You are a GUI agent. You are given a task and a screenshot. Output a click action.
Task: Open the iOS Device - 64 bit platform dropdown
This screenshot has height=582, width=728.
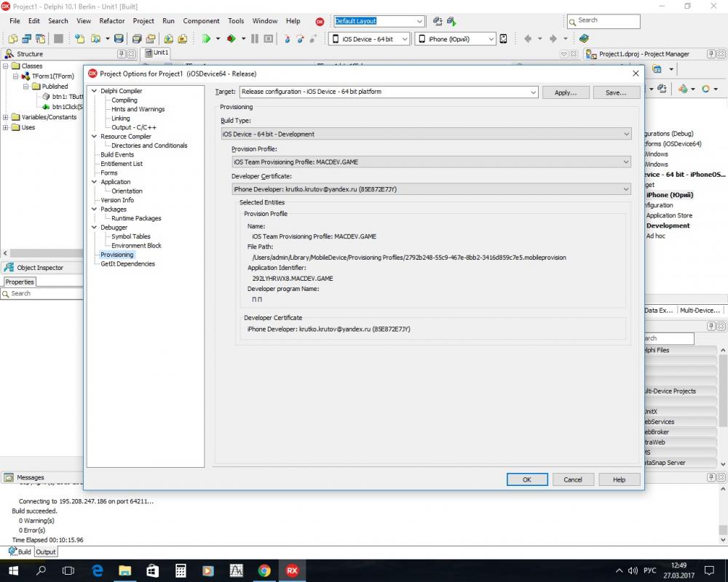coord(404,39)
